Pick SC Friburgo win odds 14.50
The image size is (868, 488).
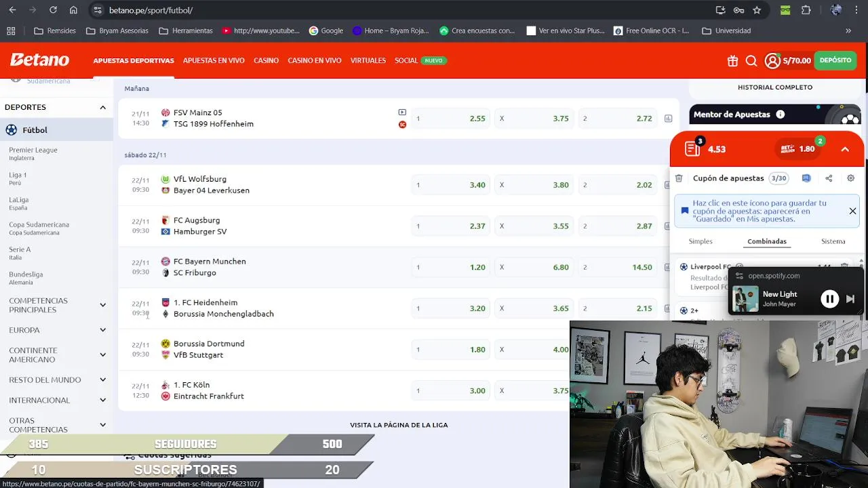tap(617, 268)
